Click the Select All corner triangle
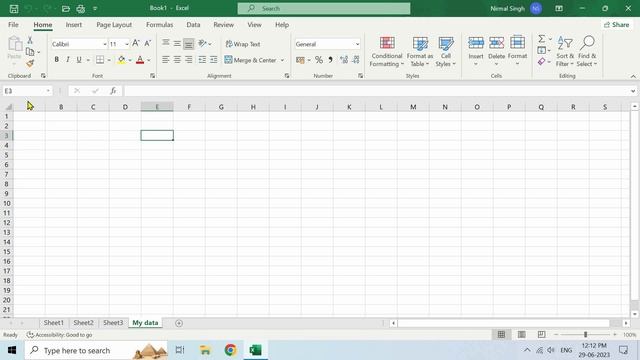This screenshot has height=360, width=640. tap(8, 107)
